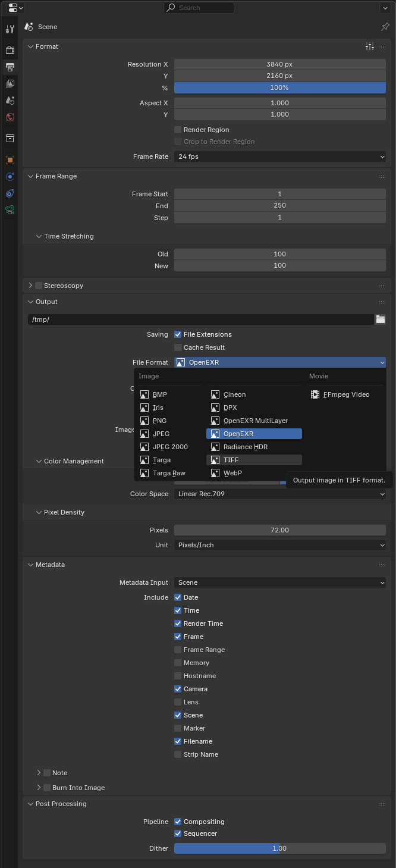396x868 pixels.
Task: Collapse the Time Stretching subpanel
Action: 39,236
